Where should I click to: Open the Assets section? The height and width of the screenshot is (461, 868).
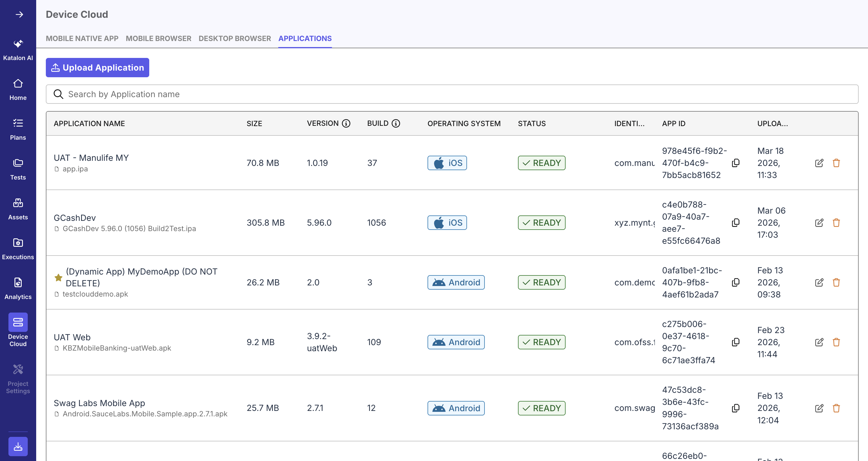click(18, 208)
